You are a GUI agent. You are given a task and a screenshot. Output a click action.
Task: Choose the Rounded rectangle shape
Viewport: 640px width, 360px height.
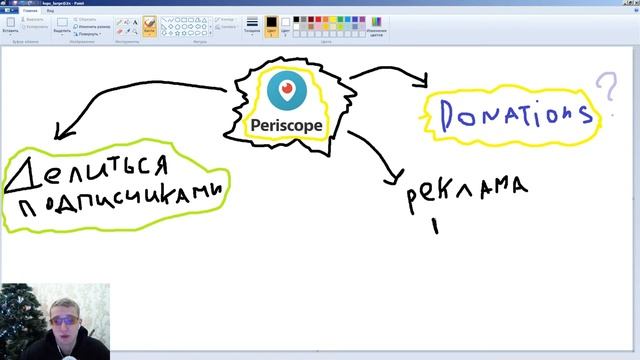click(191, 20)
